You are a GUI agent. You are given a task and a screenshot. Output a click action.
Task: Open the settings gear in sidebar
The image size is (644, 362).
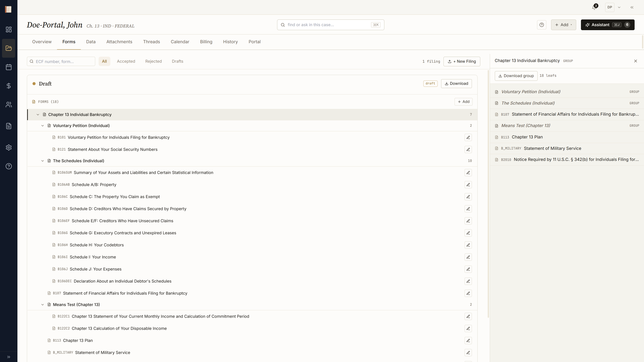click(x=9, y=147)
